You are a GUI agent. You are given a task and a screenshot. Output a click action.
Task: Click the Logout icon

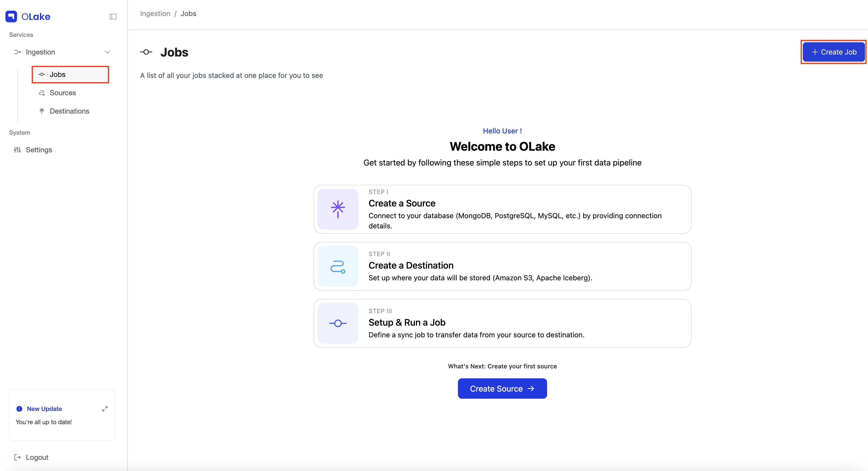pyautogui.click(x=17, y=457)
